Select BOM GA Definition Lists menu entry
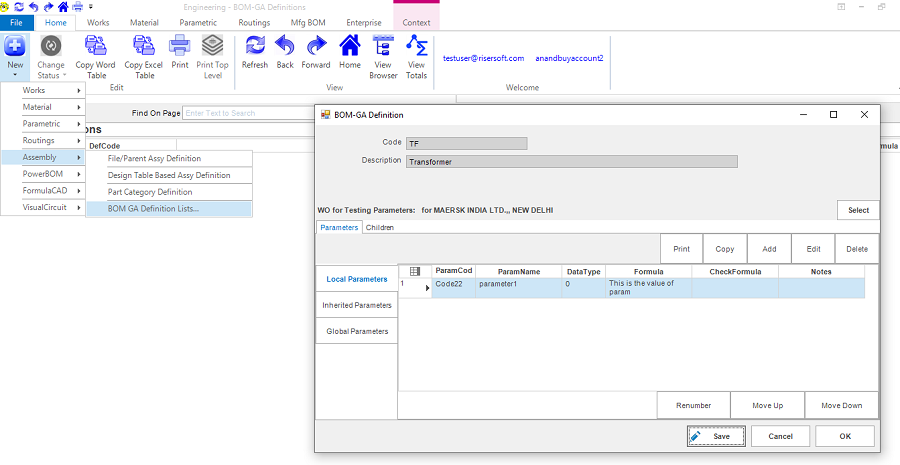 [153, 209]
